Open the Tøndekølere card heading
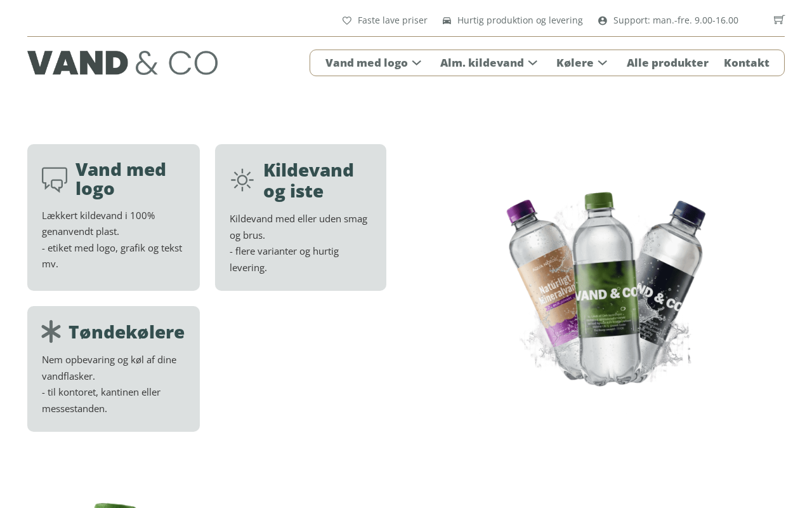 point(126,332)
